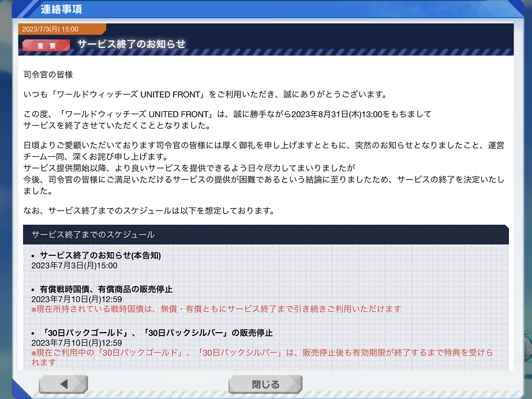Click the 閉じる close button
This screenshot has height=399, width=532.
coord(265,384)
